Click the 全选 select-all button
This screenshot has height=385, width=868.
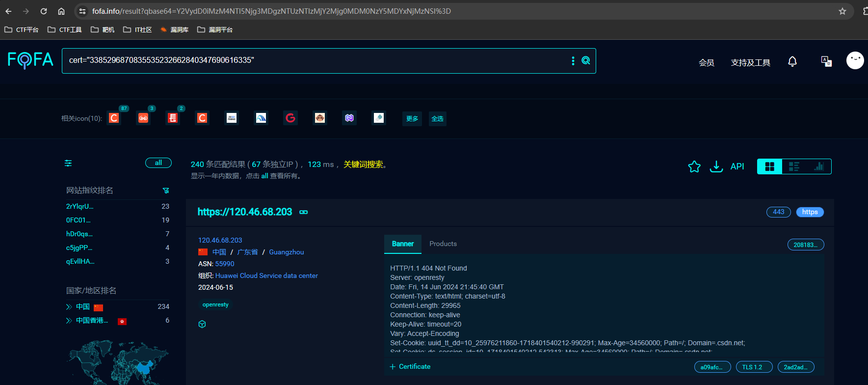coord(437,119)
